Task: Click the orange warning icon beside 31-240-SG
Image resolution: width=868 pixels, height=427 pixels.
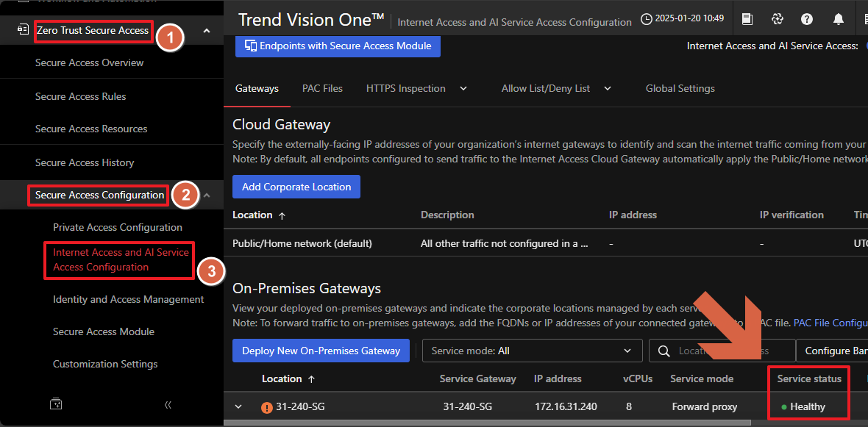Action: [x=267, y=407]
